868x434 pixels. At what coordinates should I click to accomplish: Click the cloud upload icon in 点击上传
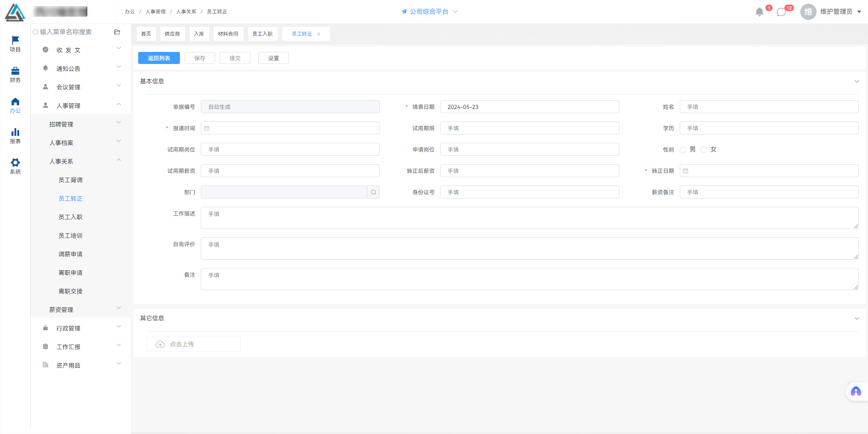[x=160, y=344]
